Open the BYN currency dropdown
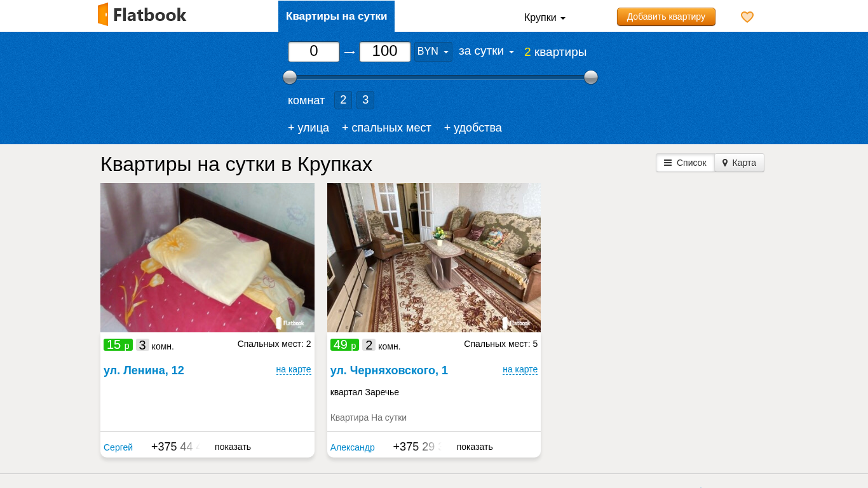868x488 pixels. [433, 51]
